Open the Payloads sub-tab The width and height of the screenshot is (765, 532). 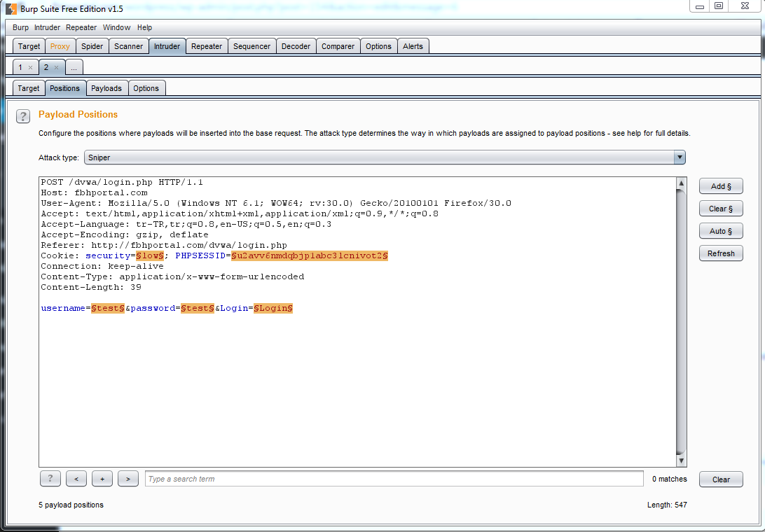pos(106,88)
